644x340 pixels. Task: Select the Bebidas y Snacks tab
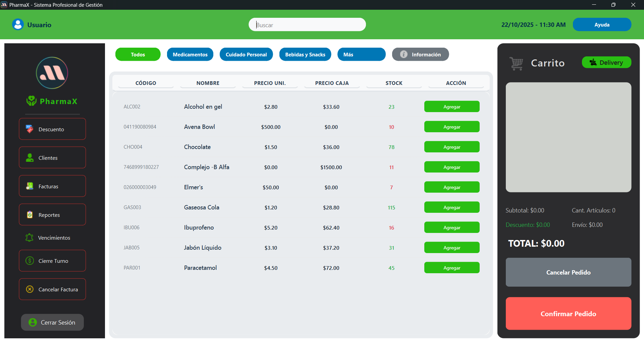[x=305, y=54]
